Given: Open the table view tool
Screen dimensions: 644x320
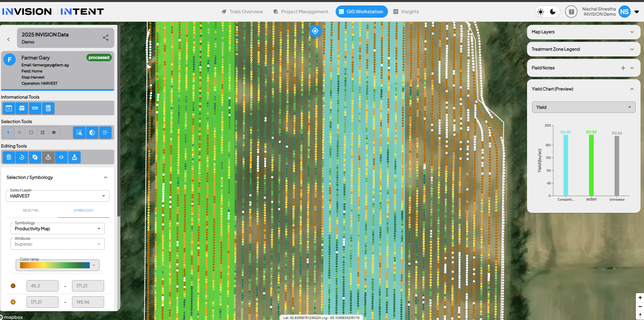Looking at the screenshot, I should (x=22, y=108).
